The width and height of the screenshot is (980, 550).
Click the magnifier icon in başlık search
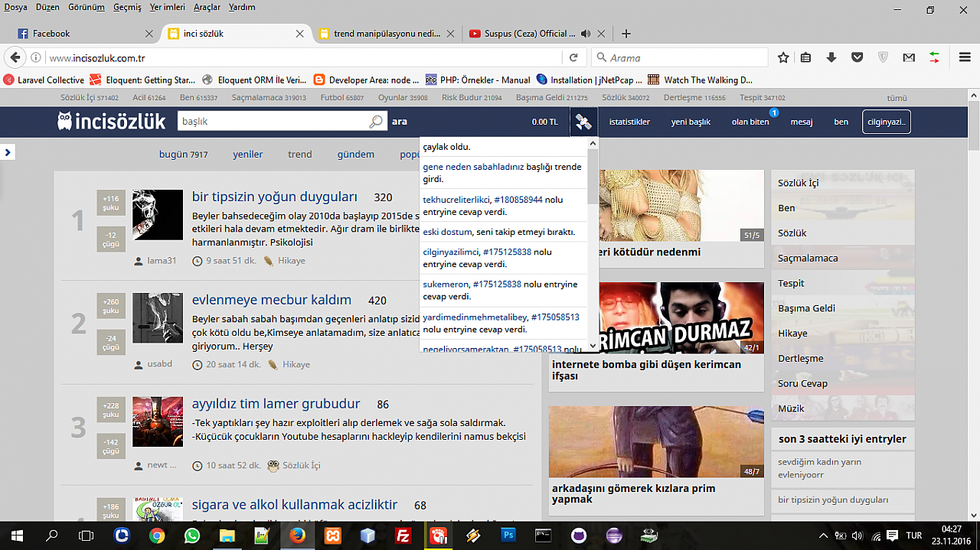(x=375, y=122)
